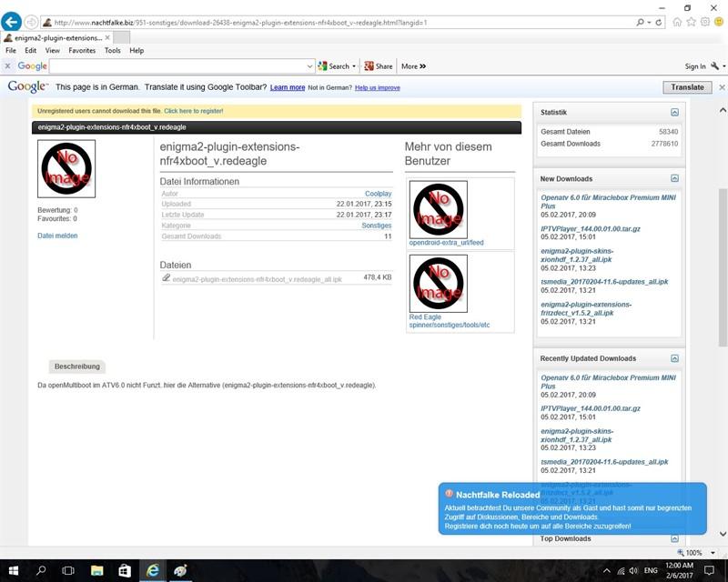This screenshot has height=582, width=728.
Task: Click the Google Toolbar Share button
Action: [x=379, y=66]
